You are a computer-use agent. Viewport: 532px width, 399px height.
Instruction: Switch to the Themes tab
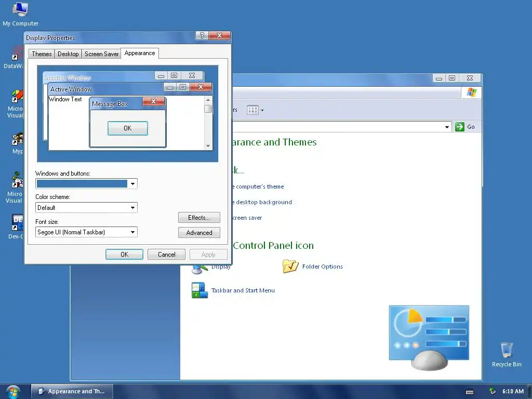(x=42, y=54)
